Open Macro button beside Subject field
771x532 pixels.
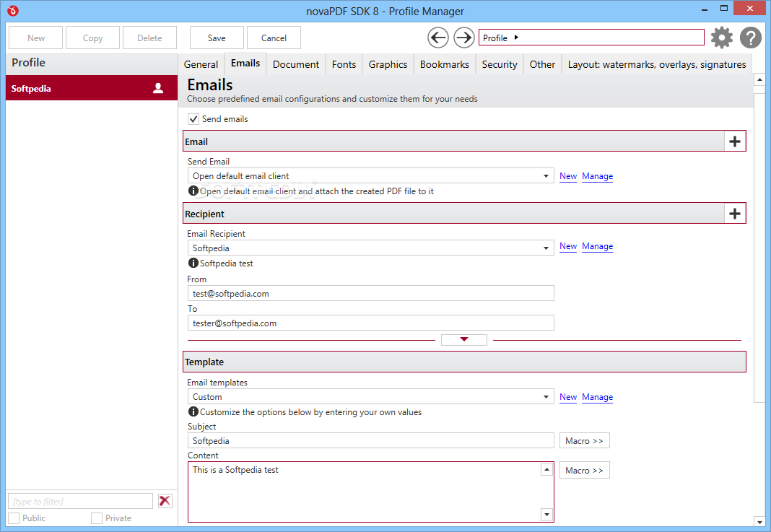coord(584,440)
